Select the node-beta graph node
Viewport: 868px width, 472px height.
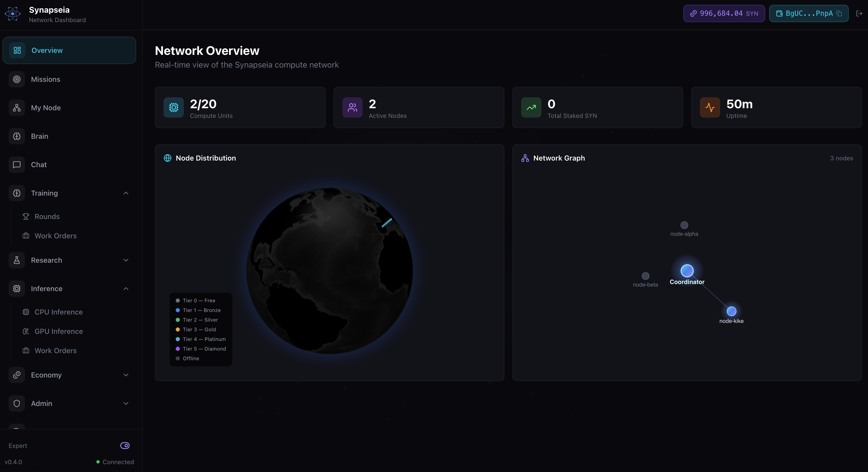click(645, 276)
